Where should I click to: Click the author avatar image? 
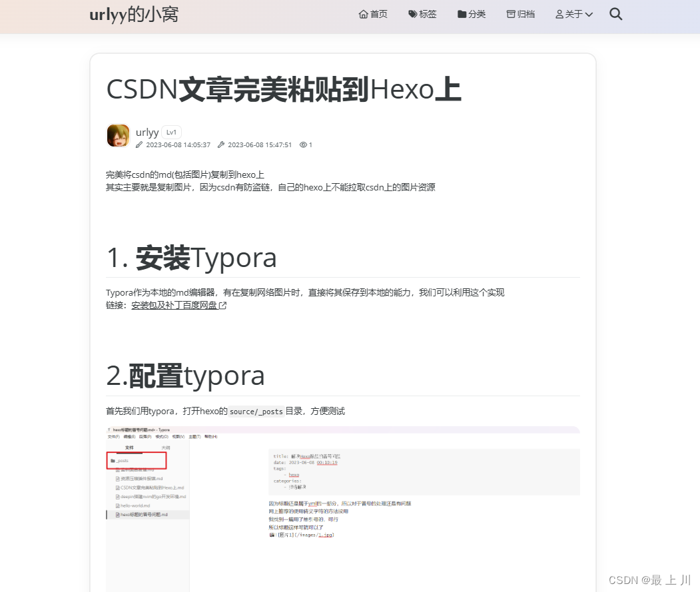click(119, 135)
